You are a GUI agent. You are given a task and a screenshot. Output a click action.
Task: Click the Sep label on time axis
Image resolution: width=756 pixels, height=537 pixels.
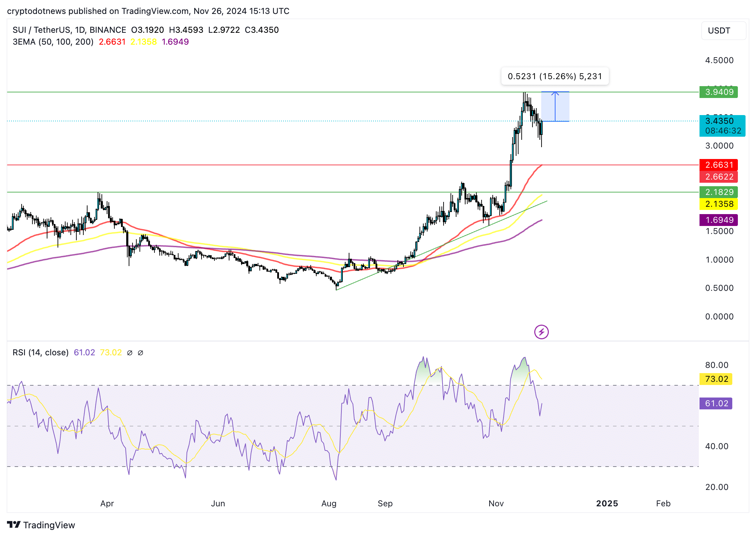click(385, 504)
